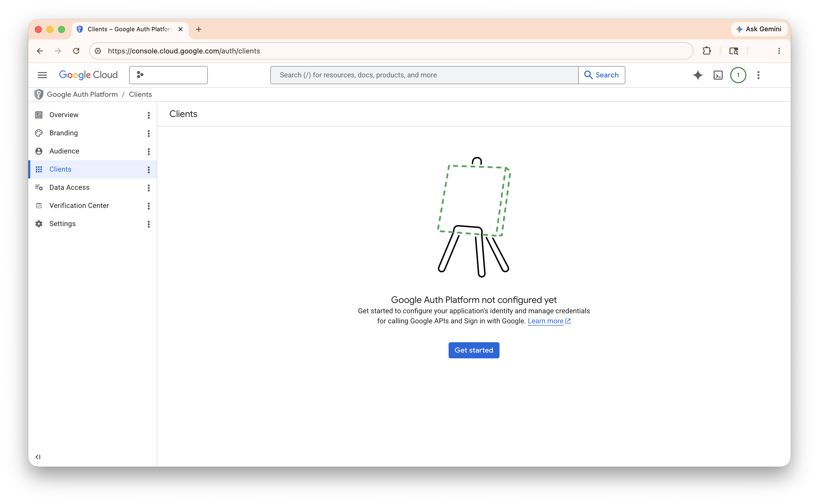Click the Overview dashboard icon
Image resolution: width=819 pixels, height=504 pixels.
pyautogui.click(x=39, y=115)
